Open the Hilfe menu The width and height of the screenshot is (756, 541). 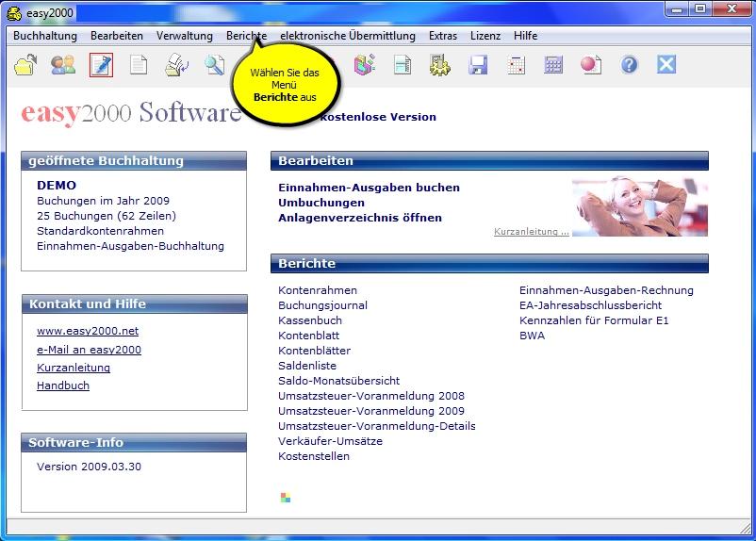(x=526, y=36)
